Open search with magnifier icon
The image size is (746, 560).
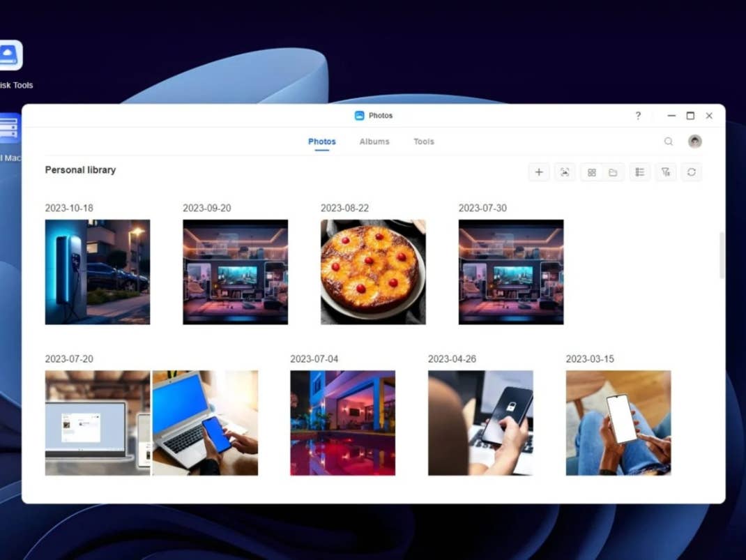(x=669, y=142)
